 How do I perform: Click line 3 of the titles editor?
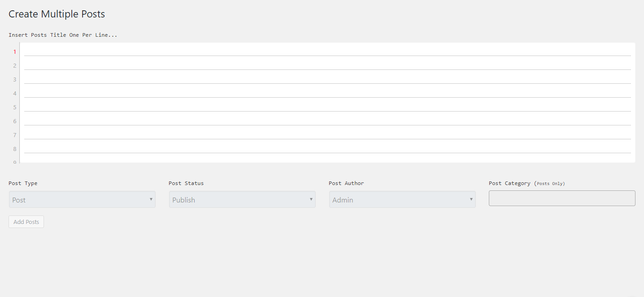click(x=327, y=77)
